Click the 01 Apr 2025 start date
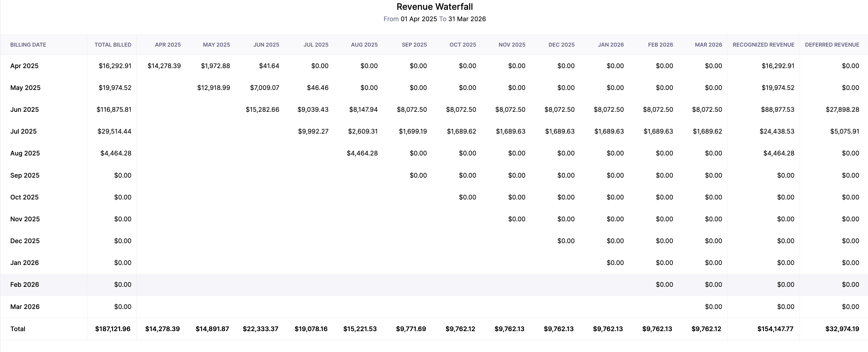The image size is (868, 352). click(418, 19)
